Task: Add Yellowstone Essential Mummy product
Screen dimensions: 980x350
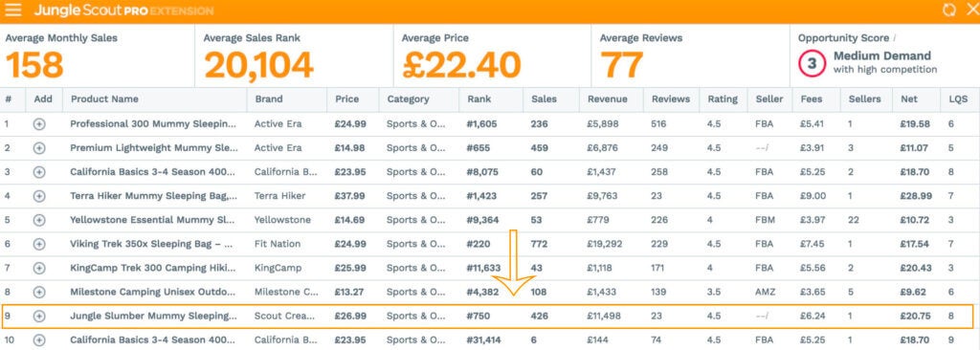Action: coord(39,220)
